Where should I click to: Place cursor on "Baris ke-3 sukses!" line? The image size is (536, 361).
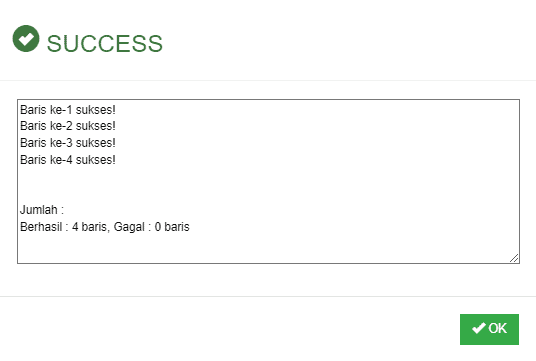(x=68, y=143)
